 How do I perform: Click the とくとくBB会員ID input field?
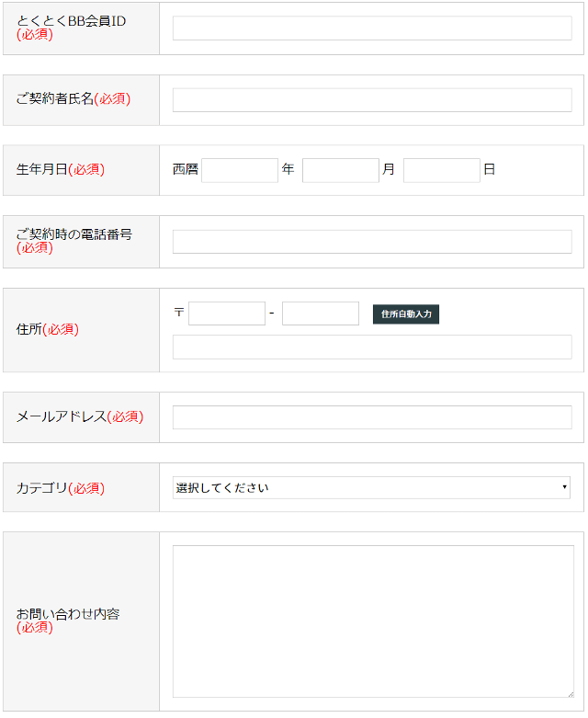coord(372,28)
